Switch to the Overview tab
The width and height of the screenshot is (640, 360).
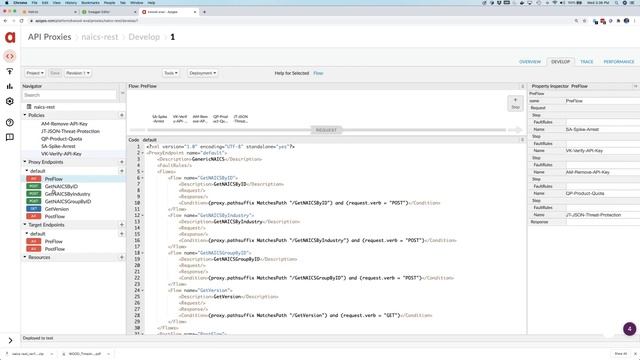click(x=530, y=62)
